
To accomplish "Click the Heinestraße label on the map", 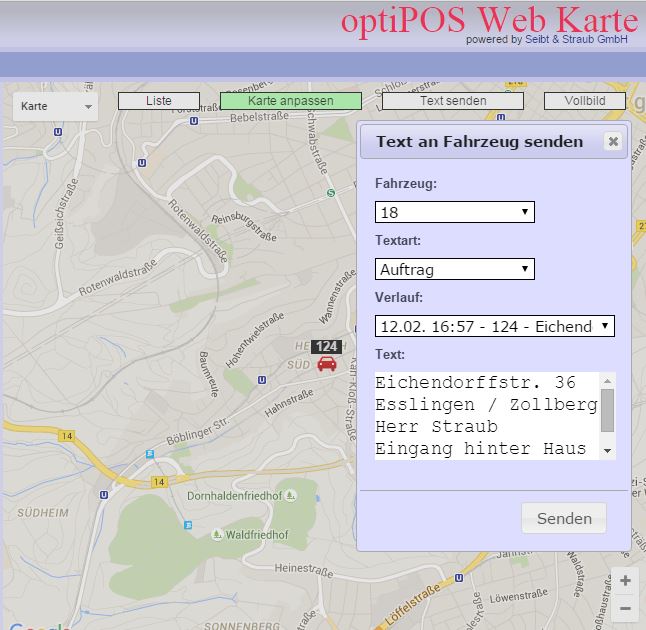I will (x=304, y=570).
